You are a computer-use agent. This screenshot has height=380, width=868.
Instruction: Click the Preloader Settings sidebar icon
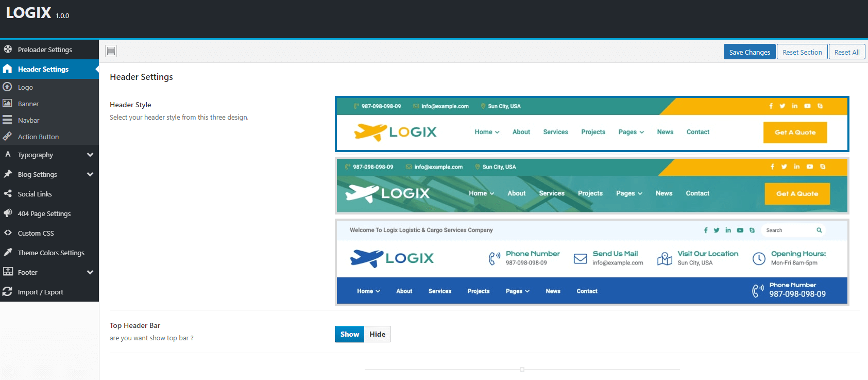[x=8, y=49]
